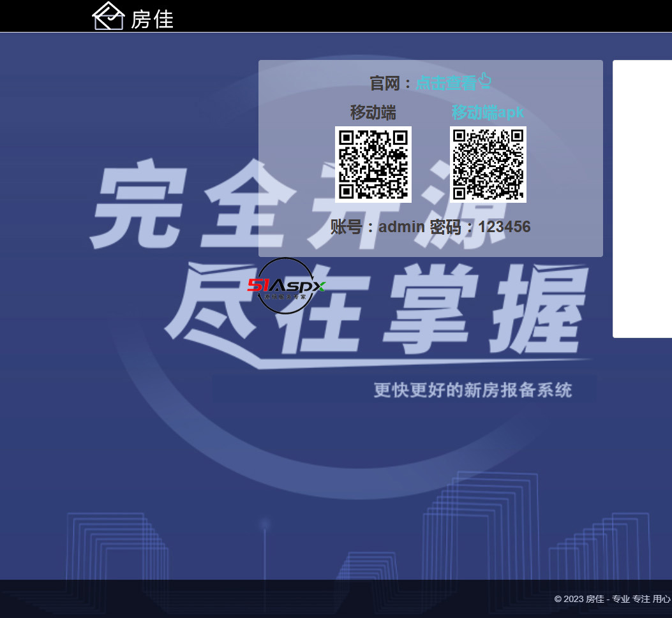This screenshot has width=672, height=618.
Task: Open the 点击查看 official website link
Action: [445, 83]
